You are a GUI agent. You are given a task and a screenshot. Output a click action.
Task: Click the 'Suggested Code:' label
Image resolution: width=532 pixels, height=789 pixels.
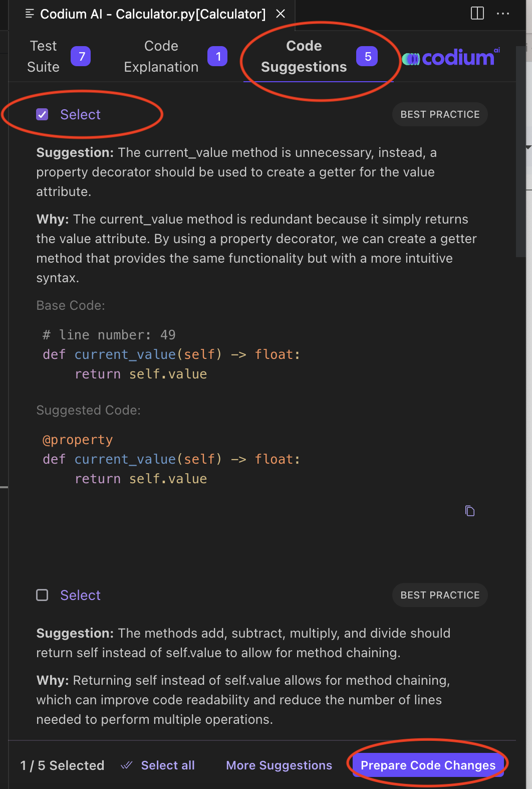point(88,410)
